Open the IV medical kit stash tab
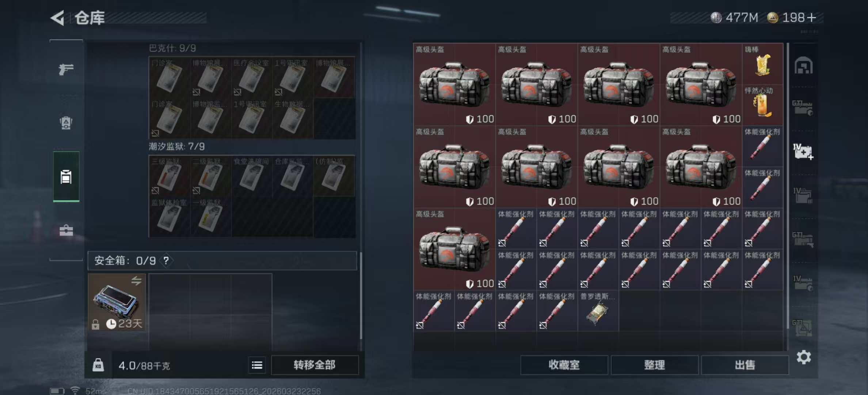The height and width of the screenshot is (395, 868). [x=803, y=151]
